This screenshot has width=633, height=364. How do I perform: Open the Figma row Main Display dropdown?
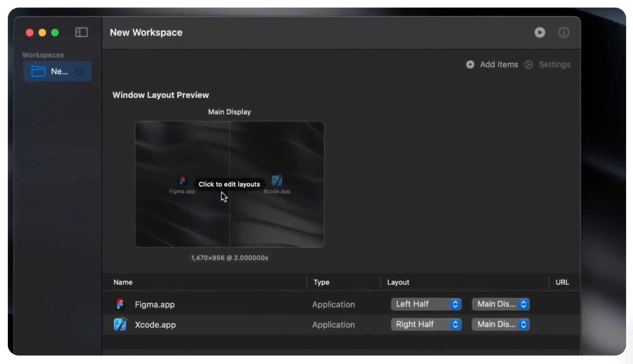click(500, 304)
